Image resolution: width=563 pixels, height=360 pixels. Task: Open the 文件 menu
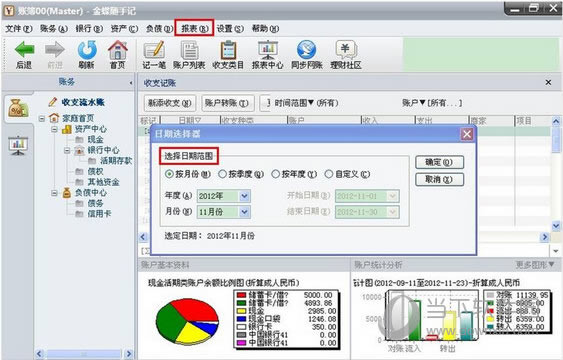point(19,28)
